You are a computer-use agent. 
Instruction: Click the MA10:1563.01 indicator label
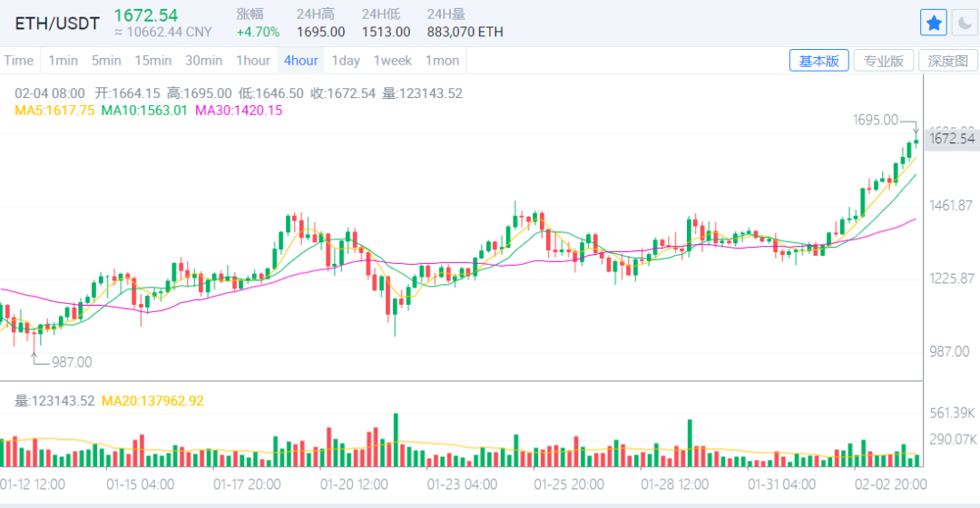[144, 111]
